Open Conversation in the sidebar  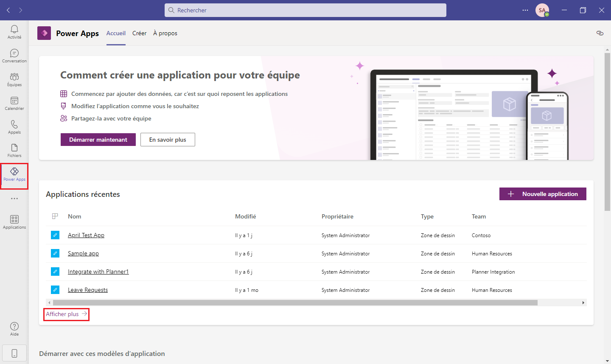point(14,56)
